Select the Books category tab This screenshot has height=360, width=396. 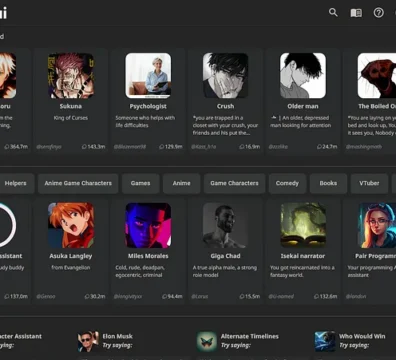(x=328, y=183)
